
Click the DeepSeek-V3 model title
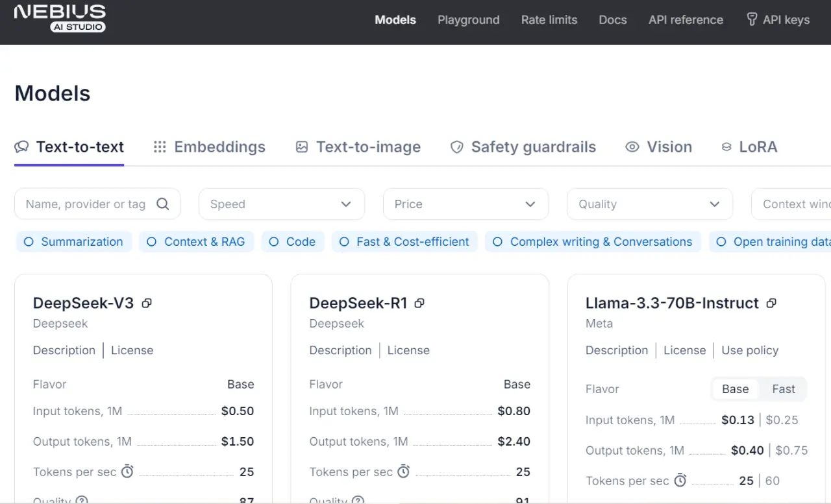[84, 303]
